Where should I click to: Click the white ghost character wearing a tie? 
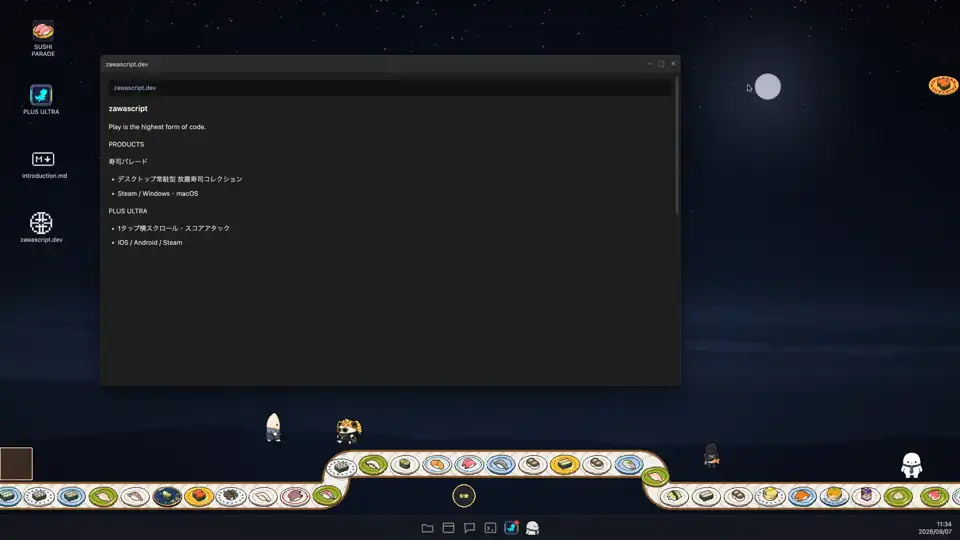tap(911, 465)
